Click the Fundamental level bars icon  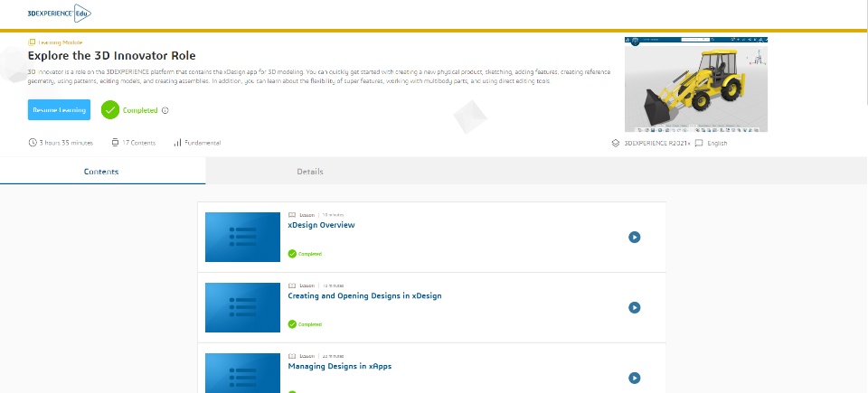pyautogui.click(x=177, y=143)
